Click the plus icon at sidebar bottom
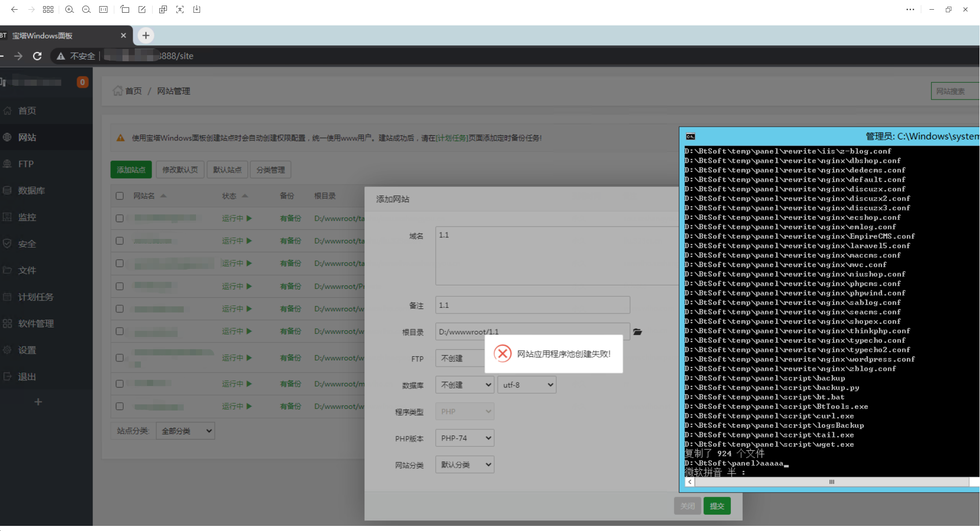The image size is (980, 531). tap(38, 402)
